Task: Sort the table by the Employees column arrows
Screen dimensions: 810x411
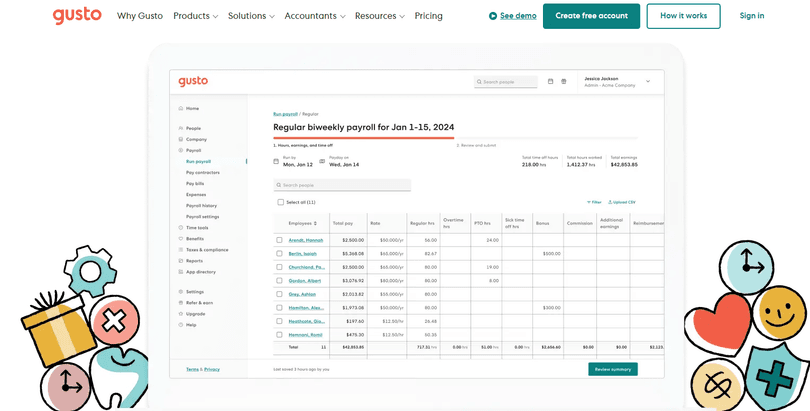Action: [x=316, y=223]
